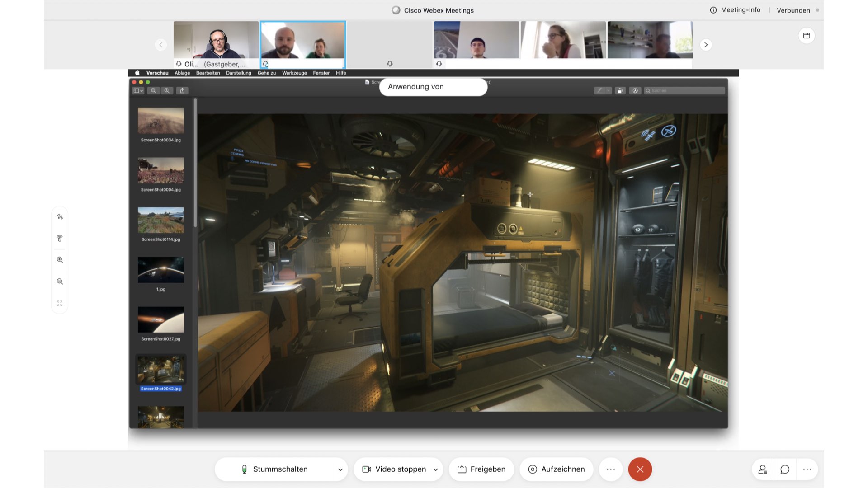Screen dimensions: 868x488
Task: Select host Oli video tile
Action: [216, 44]
